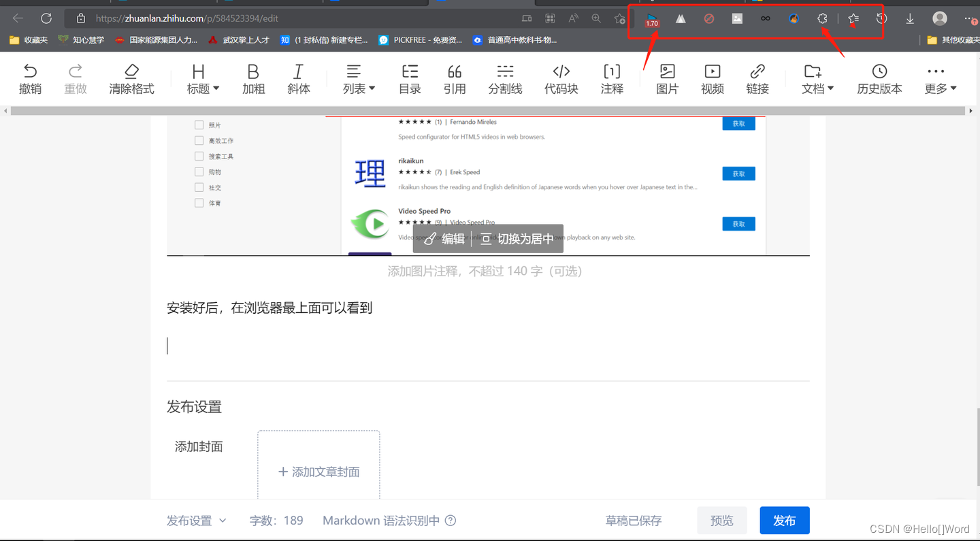Tick the 体育 checkbox
The width and height of the screenshot is (980, 541).
click(199, 203)
